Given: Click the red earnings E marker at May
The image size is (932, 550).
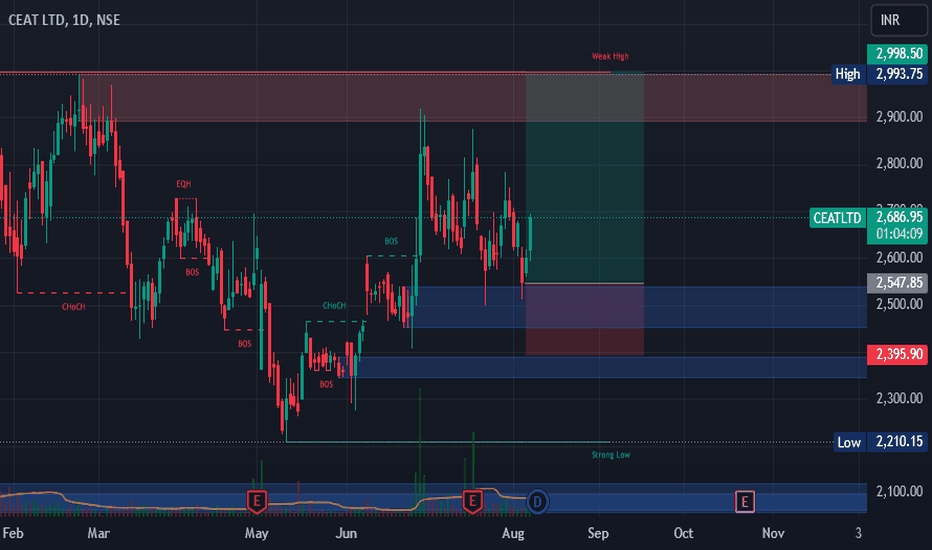Looking at the screenshot, I should 257,501.
